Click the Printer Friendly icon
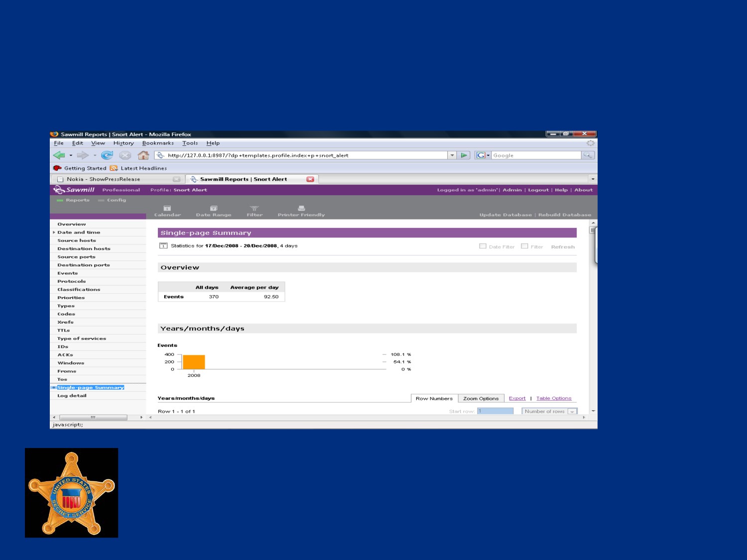 coord(301,208)
